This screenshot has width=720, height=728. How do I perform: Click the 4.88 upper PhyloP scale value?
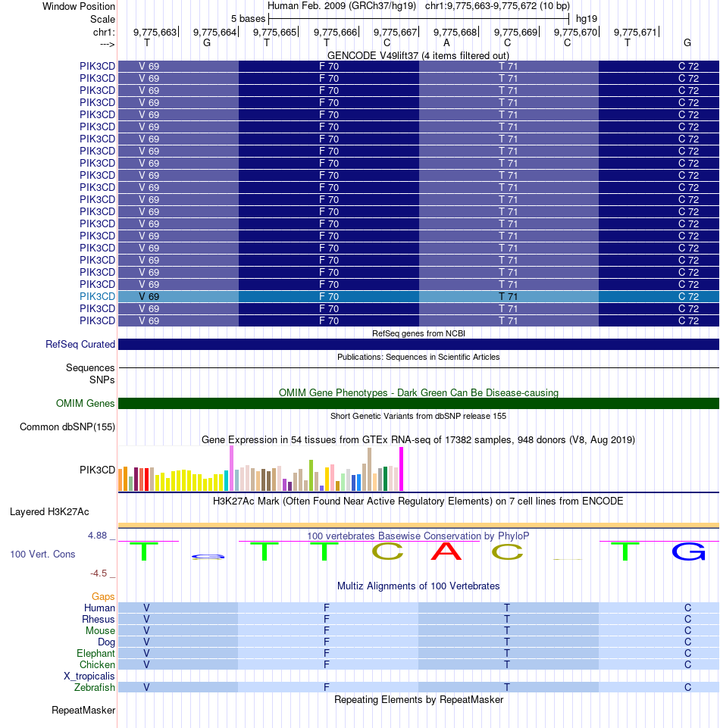[x=98, y=536]
